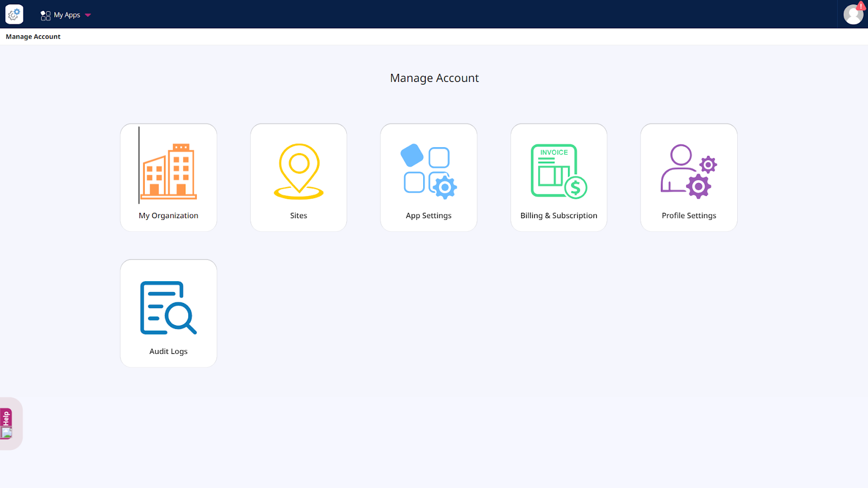The height and width of the screenshot is (488, 868).
Task: Open the user avatar profile menu
Action: tap(852, 15)
